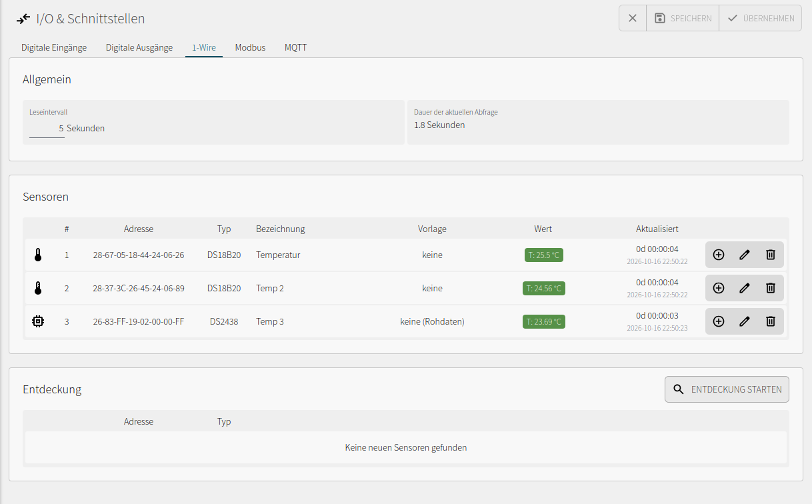This screenshot has width=812, height=504.
Task: Click the DS2438 type cell
Action: pos(224,321)
